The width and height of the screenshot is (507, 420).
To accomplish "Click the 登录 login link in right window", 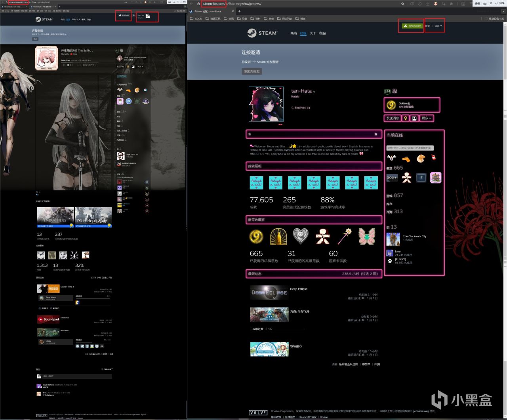I will click(427, 26).
